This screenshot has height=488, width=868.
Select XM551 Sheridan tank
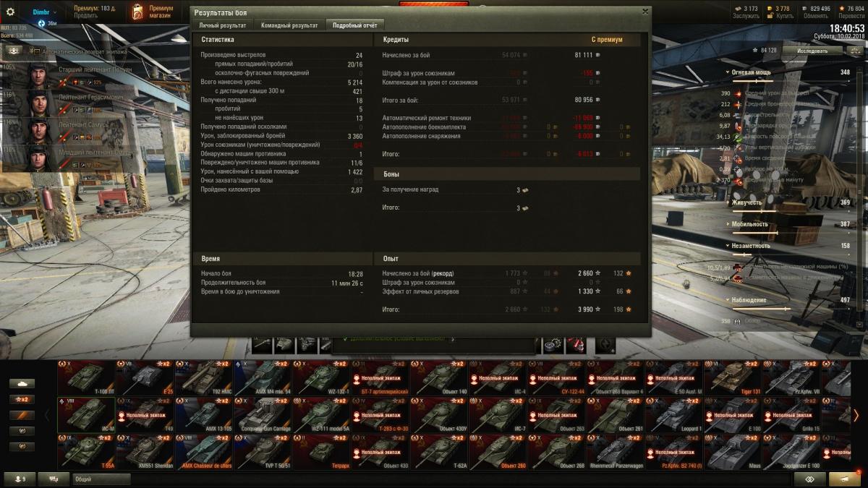click(145, 452)
